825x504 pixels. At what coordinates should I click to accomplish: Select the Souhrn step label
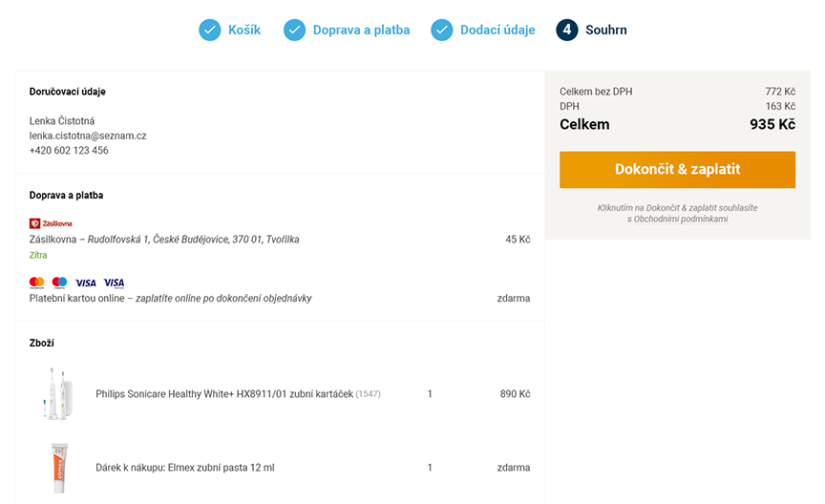tap(606, 30)
